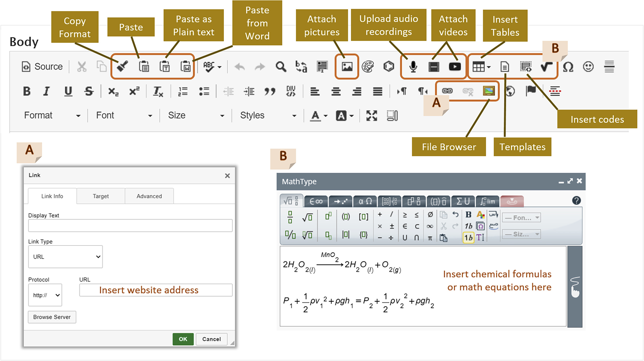
Task: Click the justify alignment icon
Action: [378, 92]
